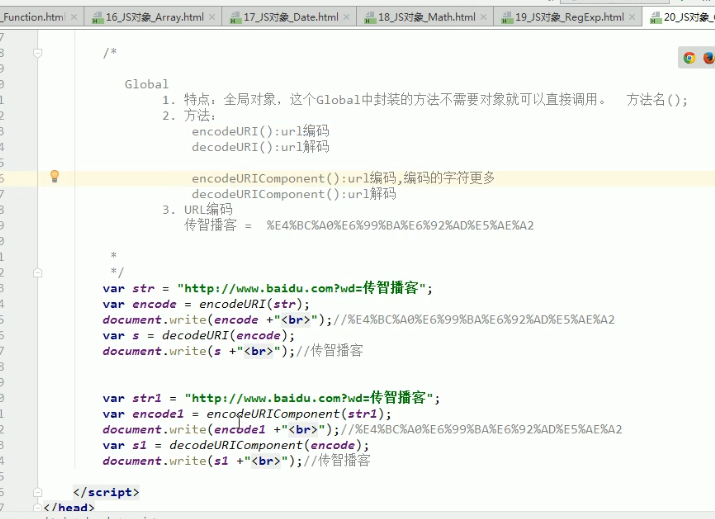This screenshot has height=519, width=715.
Task: Place cursor in decodeURI():url解码 comment line
Action: pyautogui.click(x=260, y=147)
